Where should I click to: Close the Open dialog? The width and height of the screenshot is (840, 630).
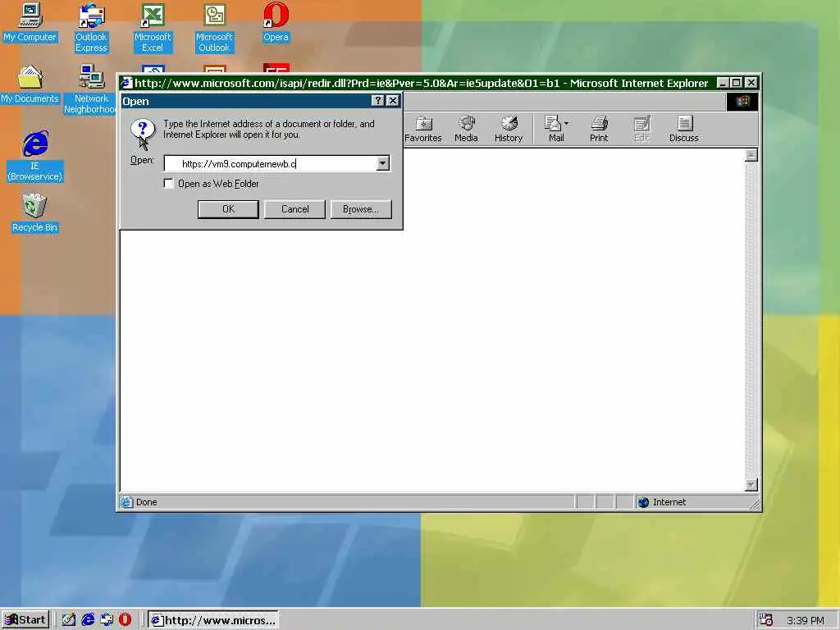[x=393, y=101]
